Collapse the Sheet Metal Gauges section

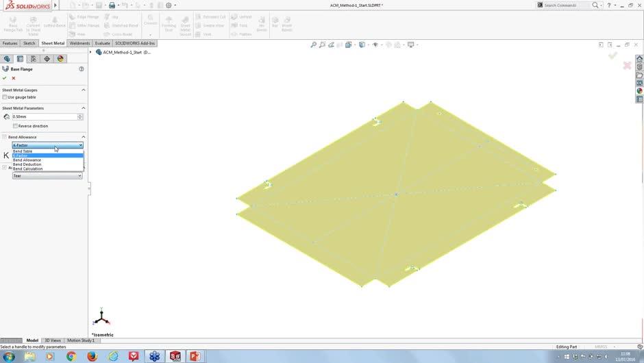point(84,90)
